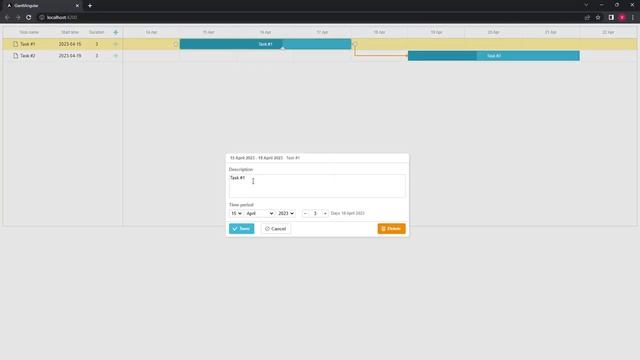Screen dimensions: 640x360
Task: Click the Task #2 start date 2023-04-19
Action: click(x=70, y=56)
